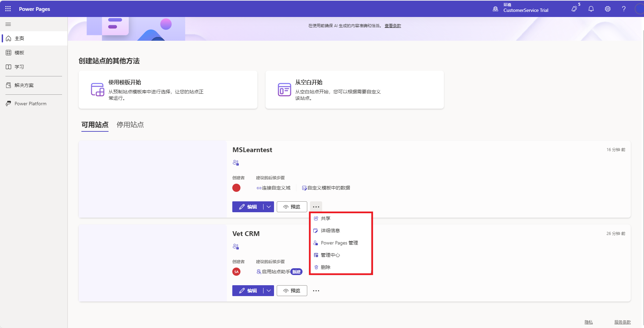This screenshot has height=328, width=644.
Task: Open the help question mark
Action: click(624, 9)
